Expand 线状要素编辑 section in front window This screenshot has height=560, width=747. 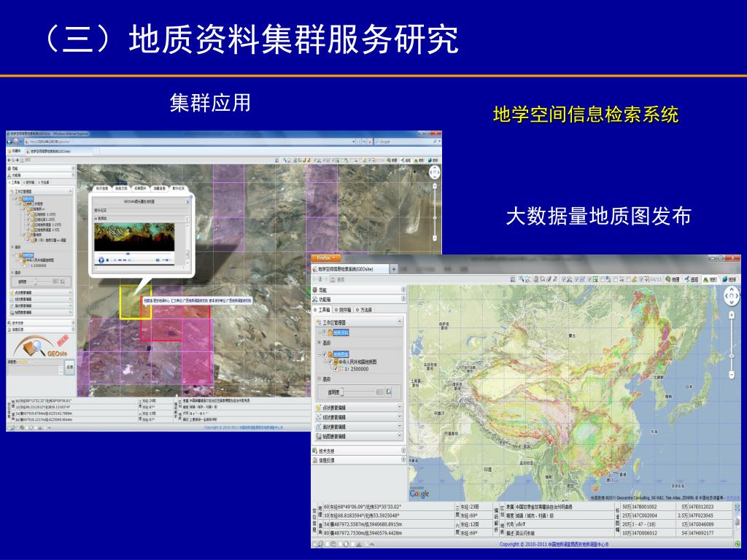tap(399, 417)
